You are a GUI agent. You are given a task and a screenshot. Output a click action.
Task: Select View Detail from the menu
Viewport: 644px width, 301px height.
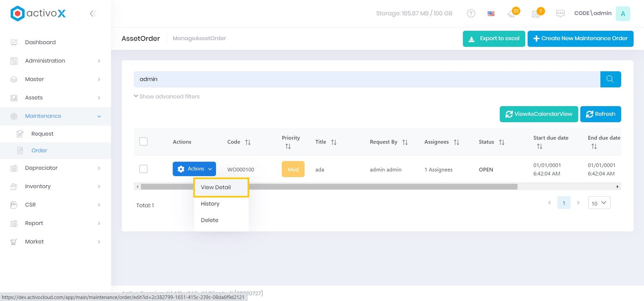(216, 187)
